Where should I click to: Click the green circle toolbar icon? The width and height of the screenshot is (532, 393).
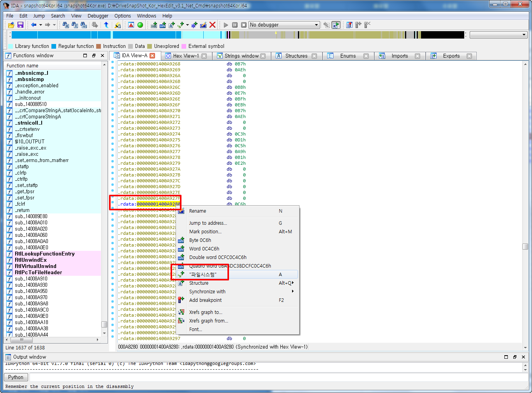(140, 25)
